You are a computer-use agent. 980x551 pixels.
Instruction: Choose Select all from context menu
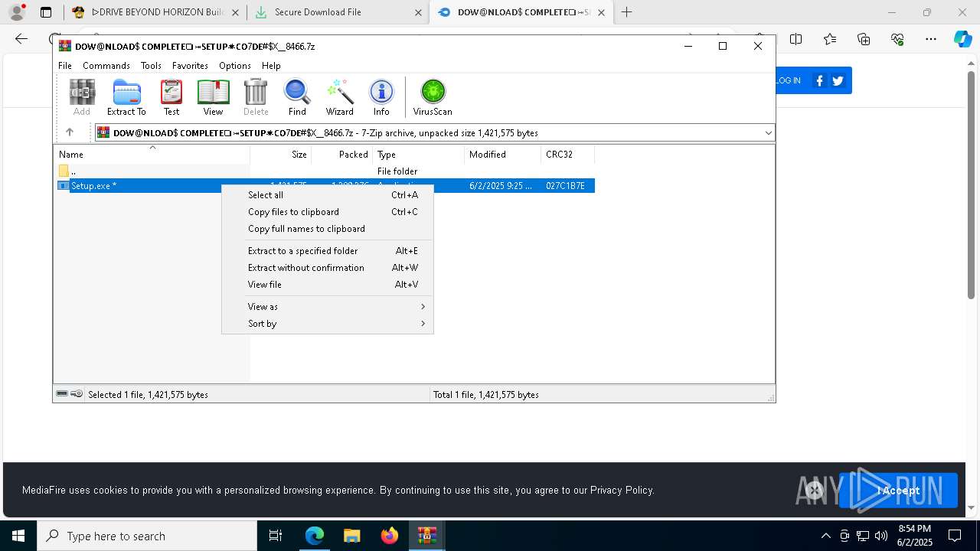click(328, 195)
